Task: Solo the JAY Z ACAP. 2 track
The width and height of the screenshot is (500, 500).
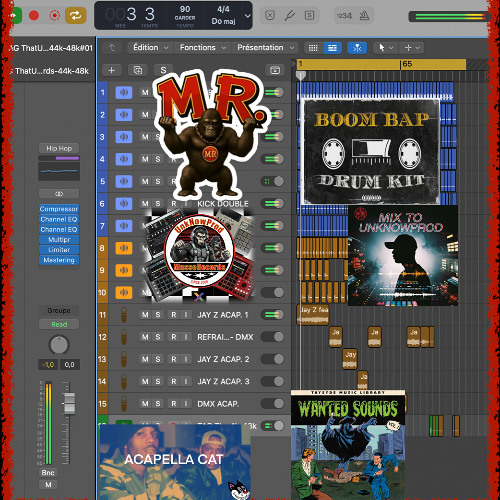Action: [158, 359]
